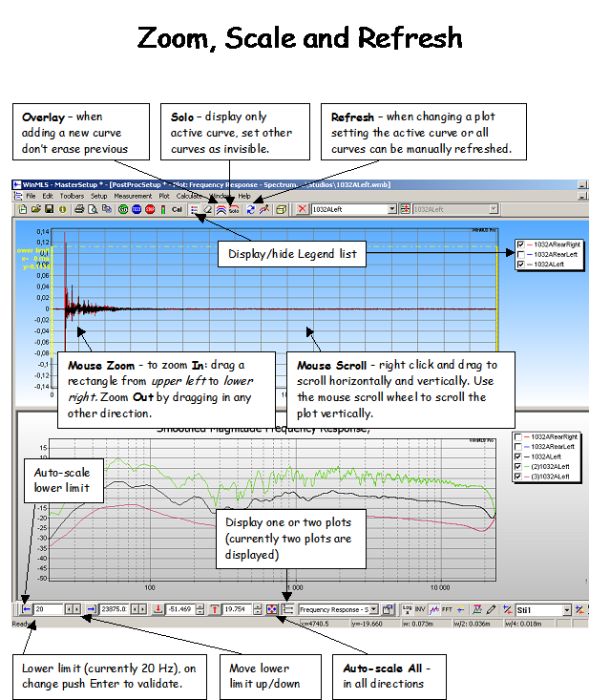Viewport: 589px width, 700px height.
Task: Click the Print toolbar icon
Action: click(x=79, y=209)
